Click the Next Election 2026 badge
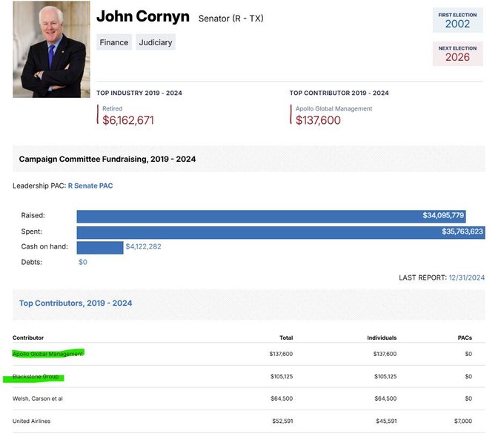 click(x=457, y=53)
